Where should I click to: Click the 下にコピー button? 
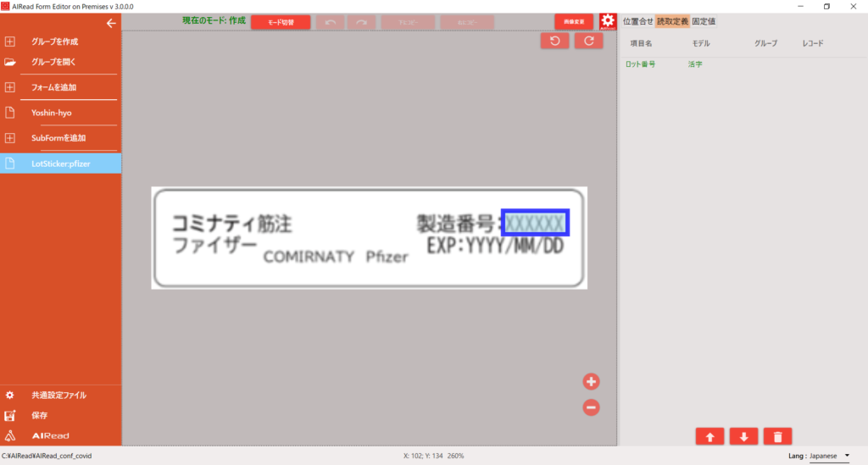pyautogui.click(x=408, y=22)
